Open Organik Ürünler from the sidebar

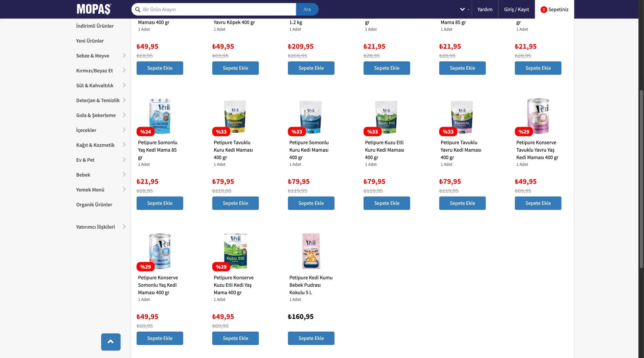coord(94,204)
